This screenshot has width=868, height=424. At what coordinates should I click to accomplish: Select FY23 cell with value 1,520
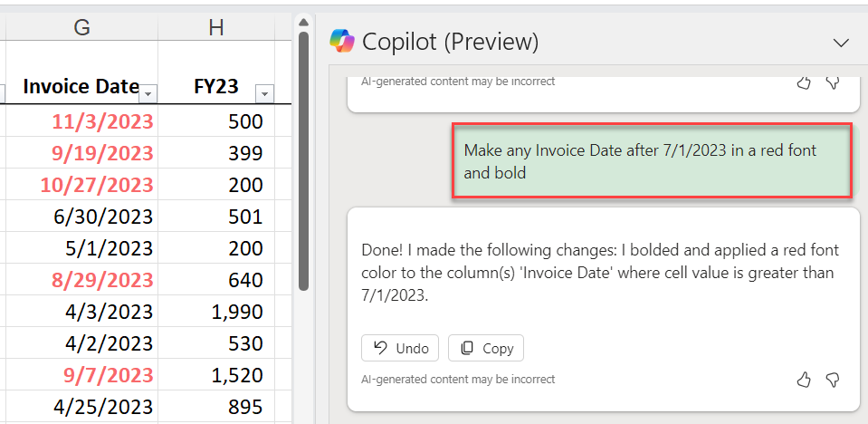coord(216,375)
